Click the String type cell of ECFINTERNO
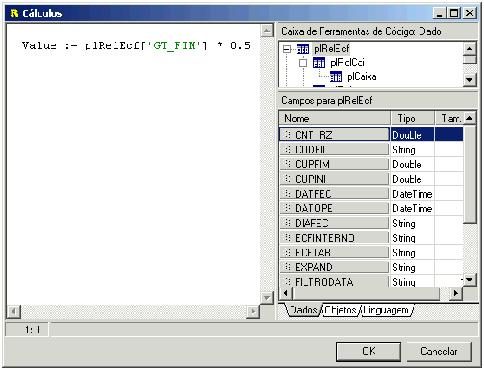 pyautogui.click(x=412, y=238)
